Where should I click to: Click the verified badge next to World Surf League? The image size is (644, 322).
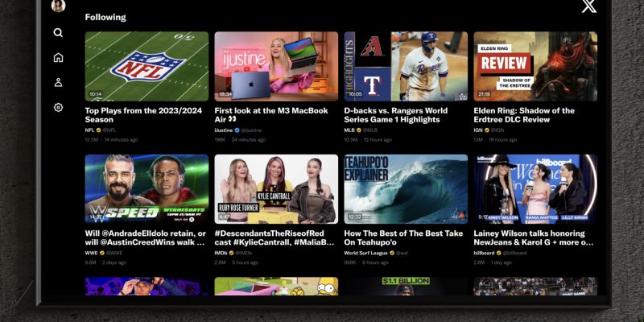point(392,253)
